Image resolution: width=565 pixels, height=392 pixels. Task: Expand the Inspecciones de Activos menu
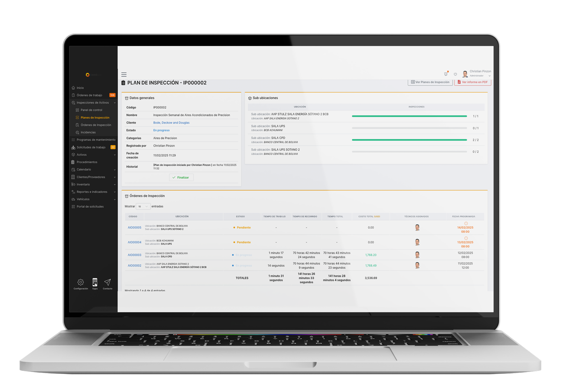(x=93, y=103)
